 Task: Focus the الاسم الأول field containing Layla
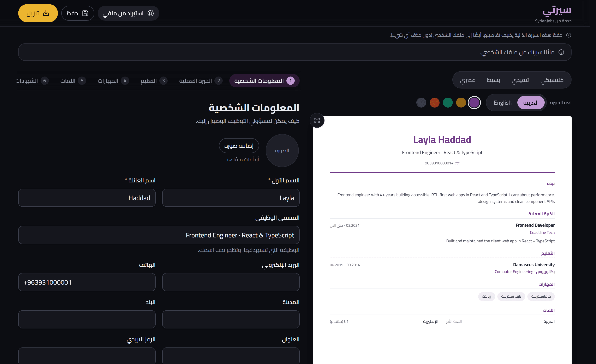[x=231, y=198]
